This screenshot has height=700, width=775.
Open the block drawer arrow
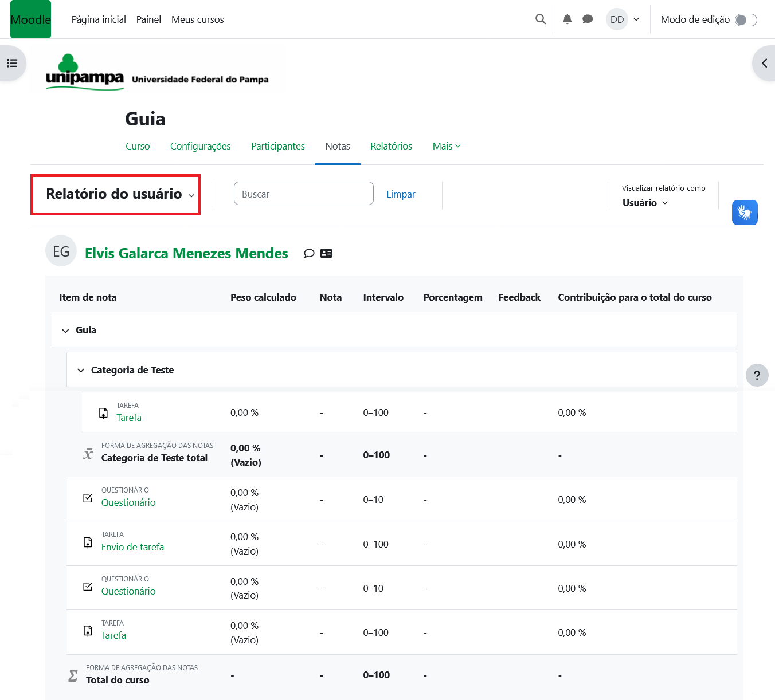point(764,63)
